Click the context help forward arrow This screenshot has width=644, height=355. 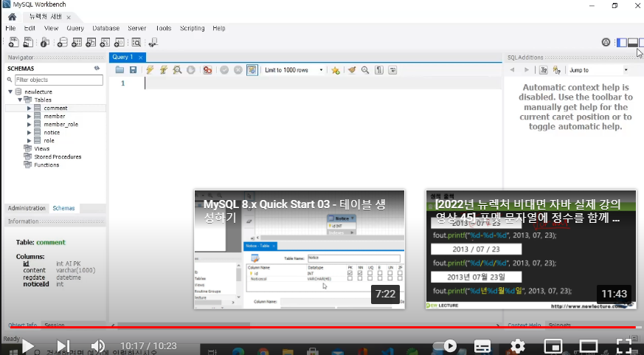point(527,70)
